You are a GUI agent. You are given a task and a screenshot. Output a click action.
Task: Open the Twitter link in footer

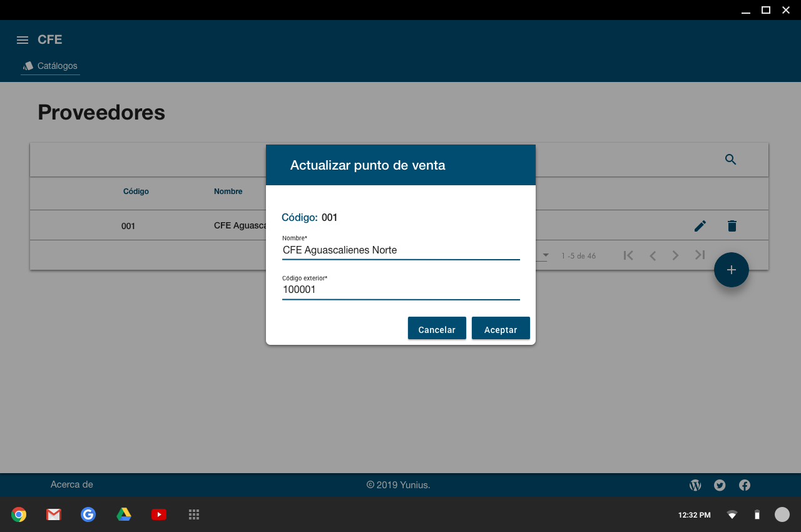720,485
